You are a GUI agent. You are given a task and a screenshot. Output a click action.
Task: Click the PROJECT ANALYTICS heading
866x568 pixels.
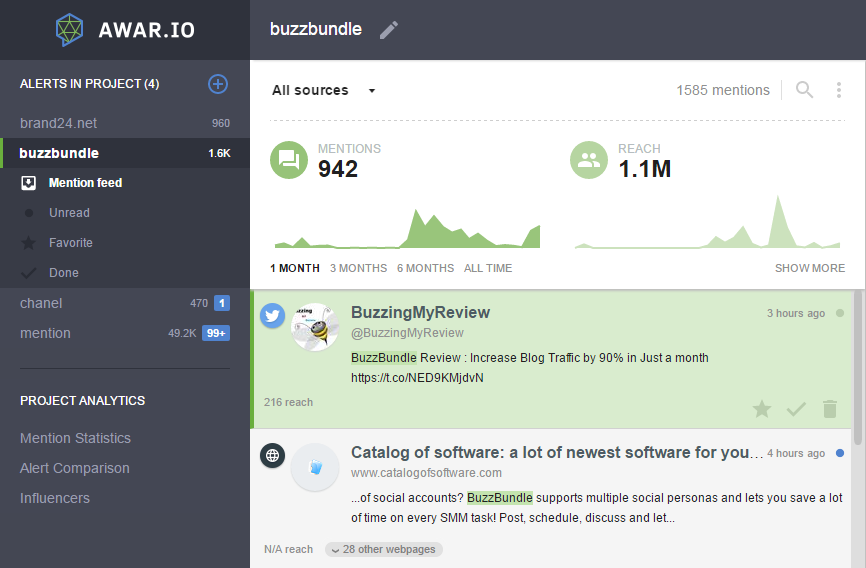pyautogui.click(x=82, y=401)
